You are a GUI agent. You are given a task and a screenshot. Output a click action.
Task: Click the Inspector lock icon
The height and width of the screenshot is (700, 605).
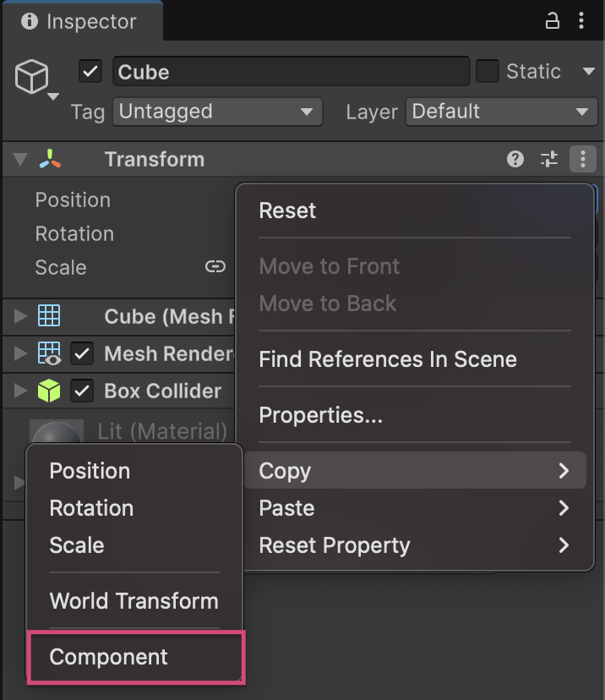coord(553,21)
